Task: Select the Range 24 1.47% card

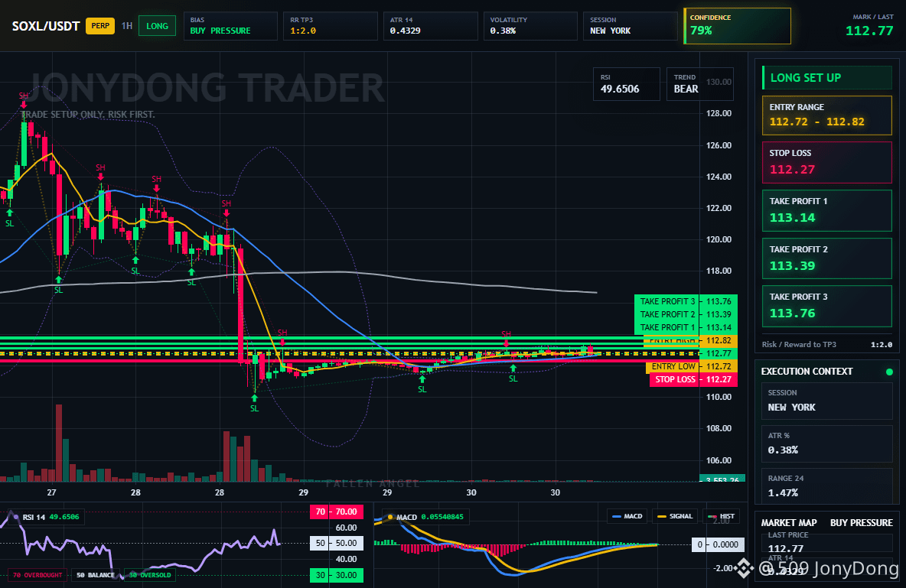Action: (x=827, y=486)
